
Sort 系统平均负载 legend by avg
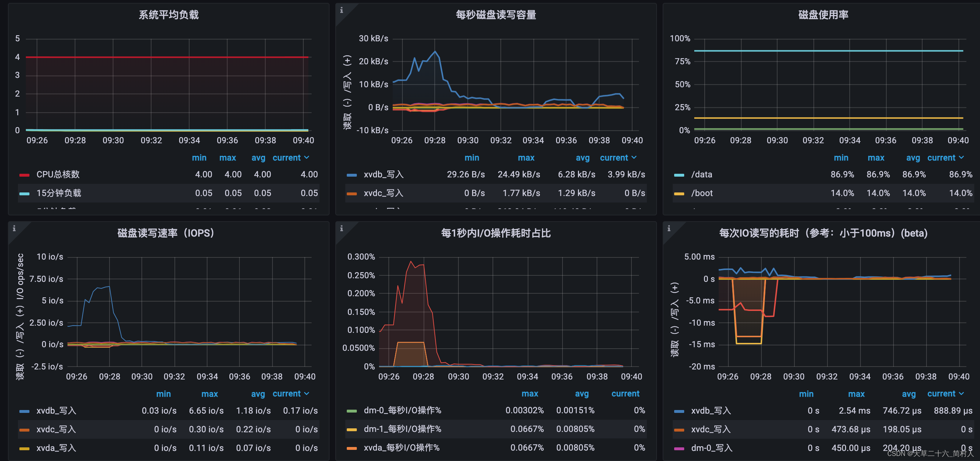[x=258, y=158]
